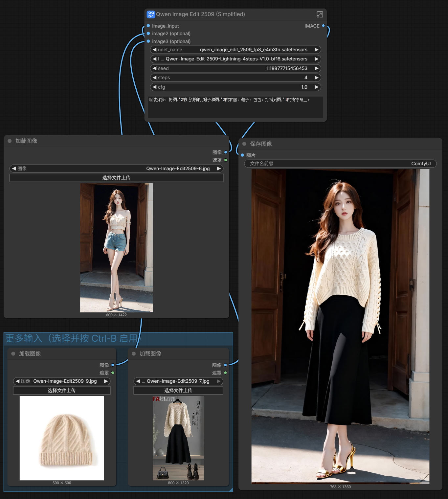Image resolution: width=448 pixels, height=499 pixels.
Task: Decrease the seed value with left arrow
Action: 154,68
